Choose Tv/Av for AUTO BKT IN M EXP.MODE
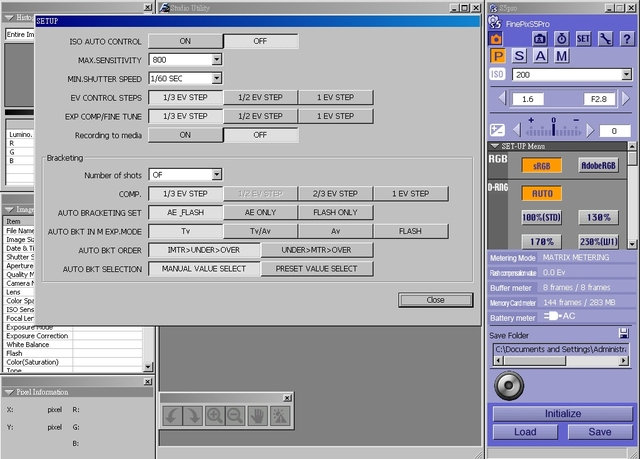This screenshot has height=459, width=640. 260,231
